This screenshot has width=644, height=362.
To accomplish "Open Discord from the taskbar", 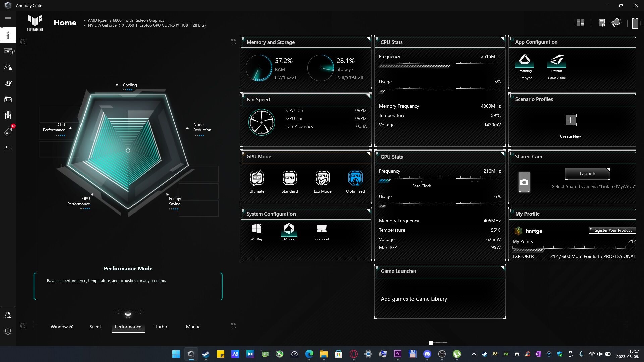I will (x=427, y=354).
